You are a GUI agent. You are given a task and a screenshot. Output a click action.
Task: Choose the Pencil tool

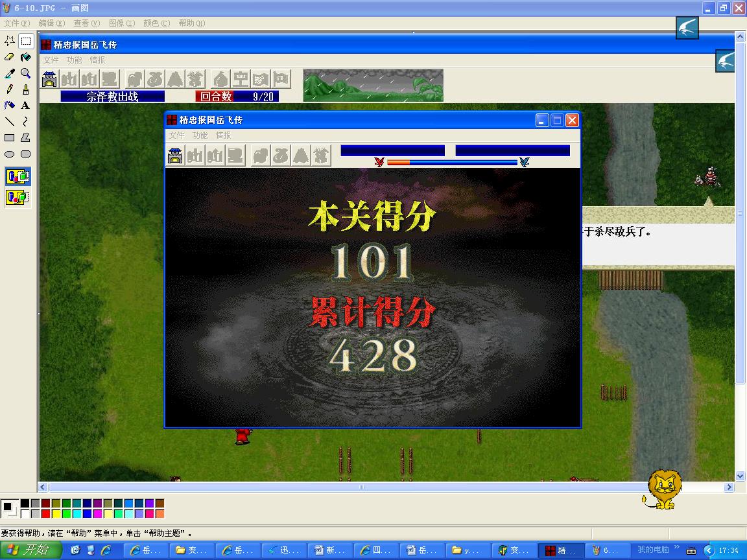(x=10, y=89)
